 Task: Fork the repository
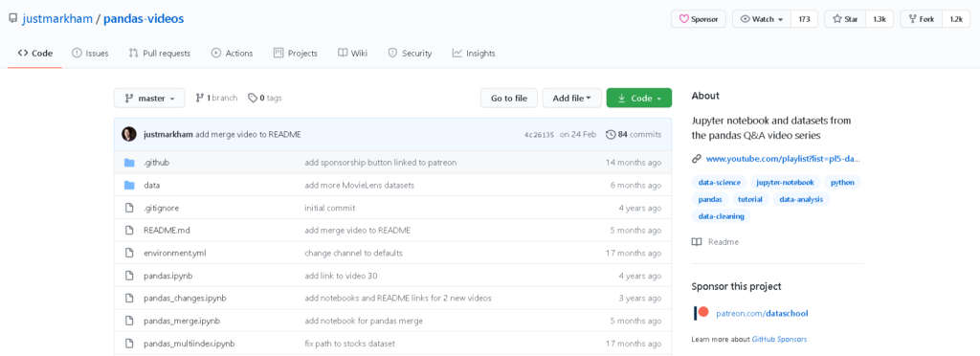click(922, 19)
